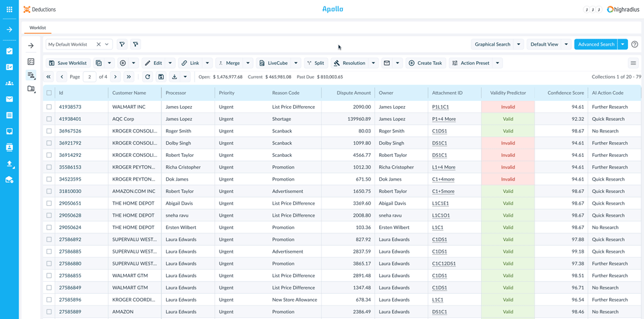Open the inbox tray sidebar icon
The width and height of the screenshot is (644, 319).
(10, 131)
